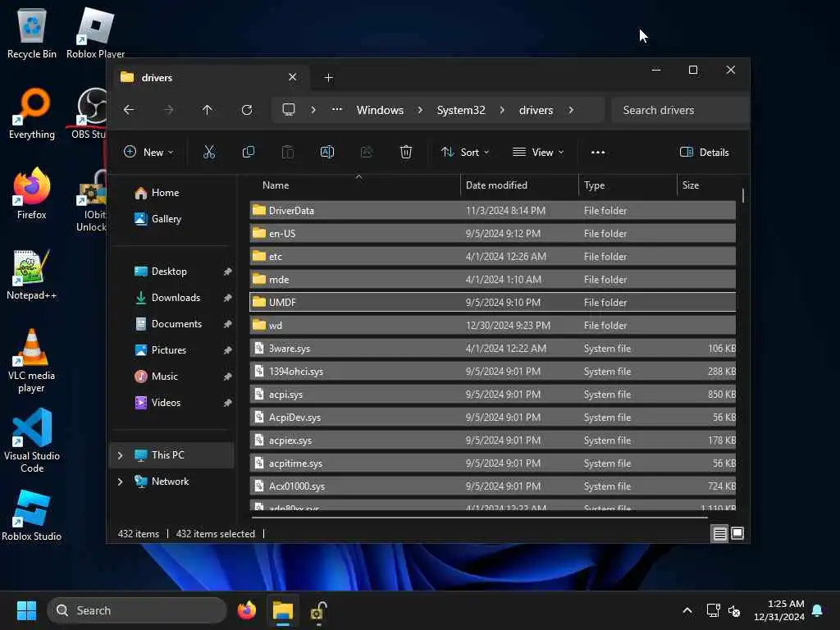
Task: Click File Explorer taskbar icon
Action: point(283,610)
